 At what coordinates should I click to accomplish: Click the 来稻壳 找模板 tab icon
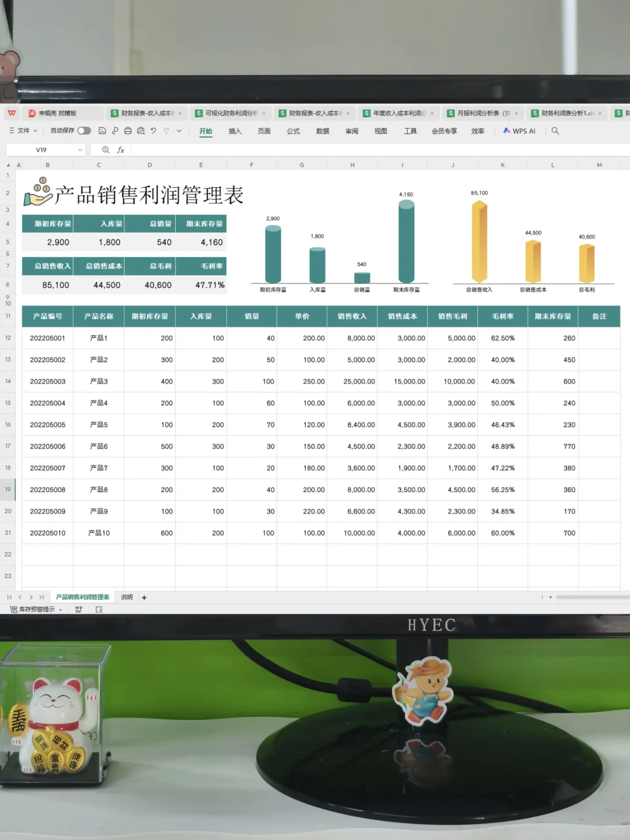pyautogui.click(x=32, y=113)
